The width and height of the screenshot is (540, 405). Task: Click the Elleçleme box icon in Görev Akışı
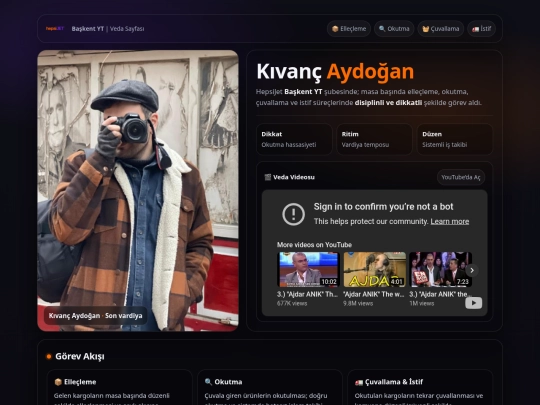point(58,382)
